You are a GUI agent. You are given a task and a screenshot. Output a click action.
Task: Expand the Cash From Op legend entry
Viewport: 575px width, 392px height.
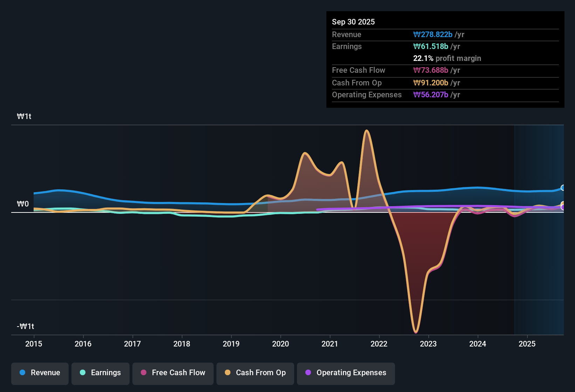coord(255,373)
